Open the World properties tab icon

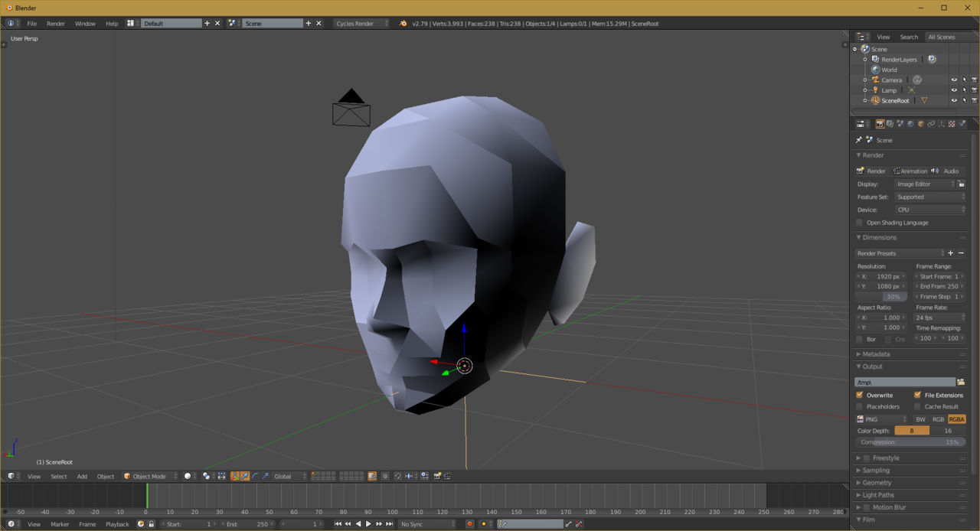[x=910, y=124]
